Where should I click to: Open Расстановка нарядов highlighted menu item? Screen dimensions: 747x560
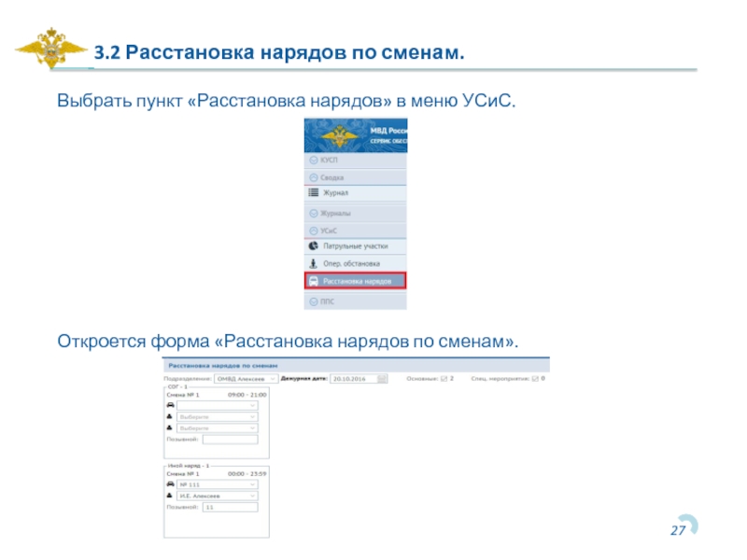[x=356, y=281]
